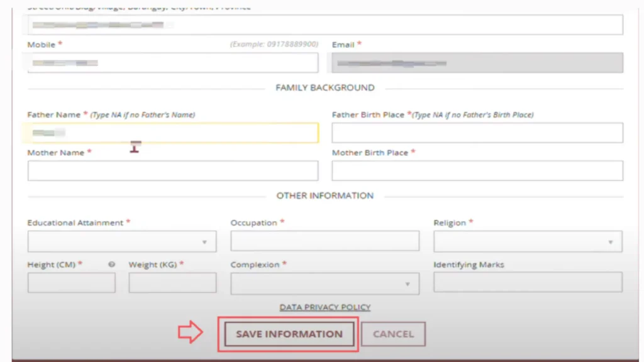Click the grayed-out Email field
This screenshot has width=644, height=362.
(x=477, y=62)
